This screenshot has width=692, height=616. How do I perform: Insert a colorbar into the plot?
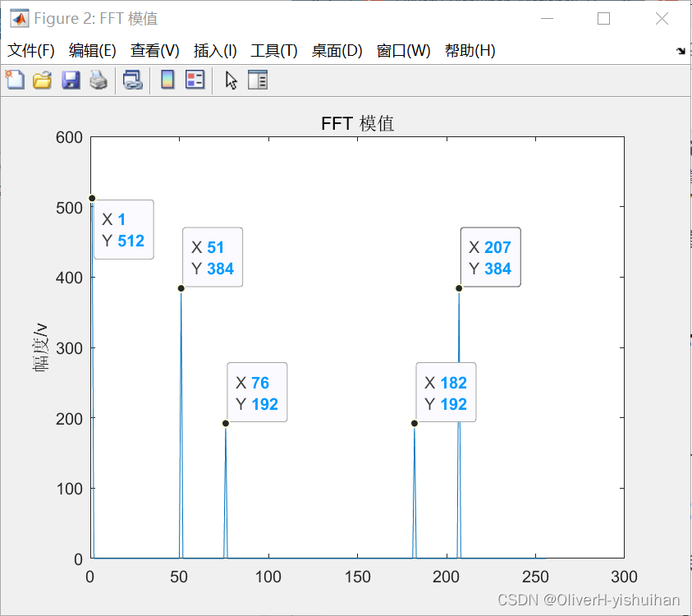167,80
